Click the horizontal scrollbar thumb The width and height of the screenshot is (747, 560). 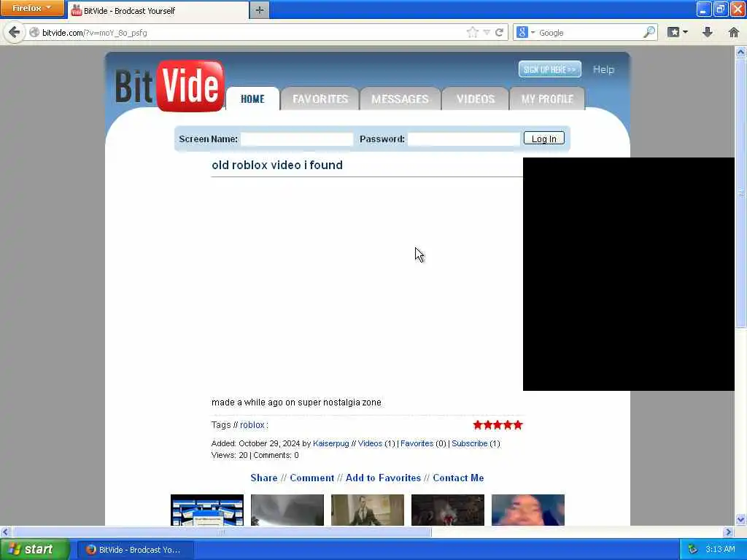point(222,532)
